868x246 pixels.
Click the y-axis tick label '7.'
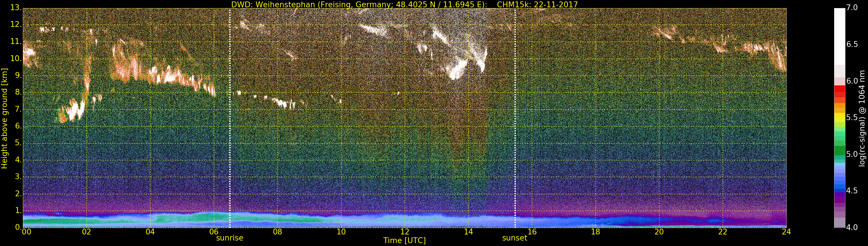(x=18, y=109)
